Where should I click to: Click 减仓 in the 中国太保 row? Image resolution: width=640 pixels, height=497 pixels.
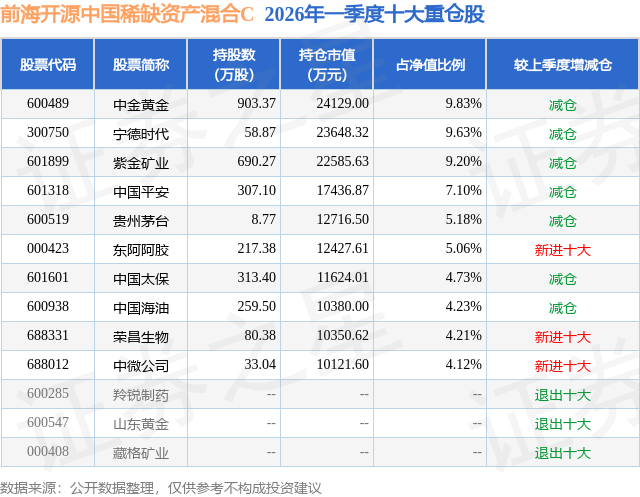563,279
